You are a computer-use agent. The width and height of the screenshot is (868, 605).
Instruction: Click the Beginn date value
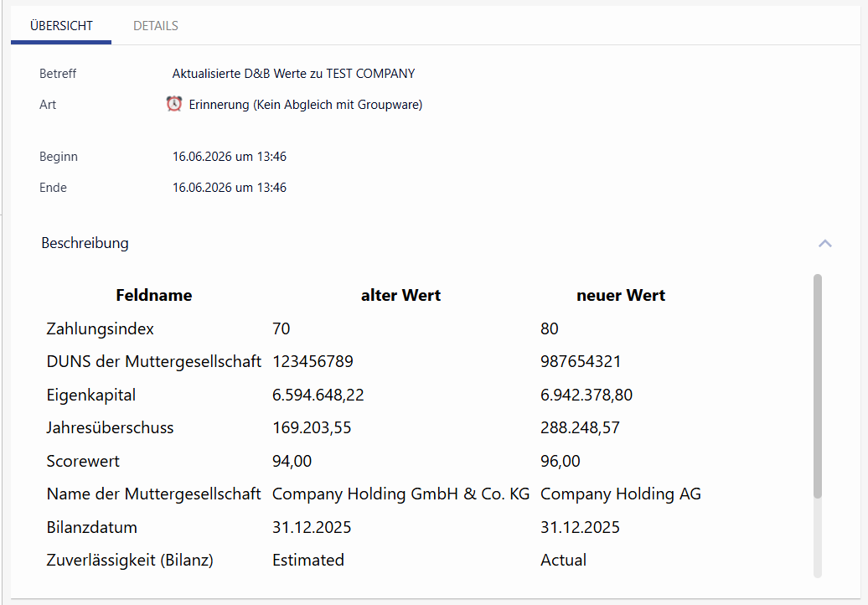[x=230, y=157]
